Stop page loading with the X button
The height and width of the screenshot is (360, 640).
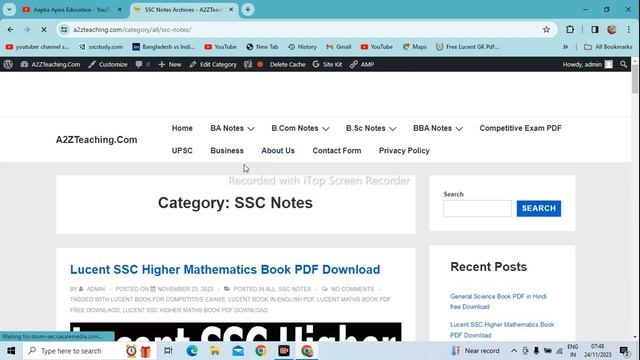coord(44,29)
